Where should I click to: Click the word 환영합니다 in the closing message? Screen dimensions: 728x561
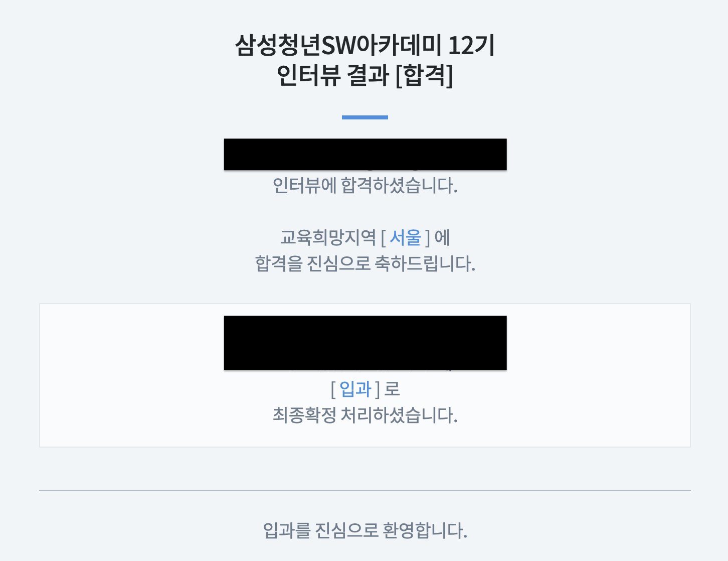click(425, 530)
